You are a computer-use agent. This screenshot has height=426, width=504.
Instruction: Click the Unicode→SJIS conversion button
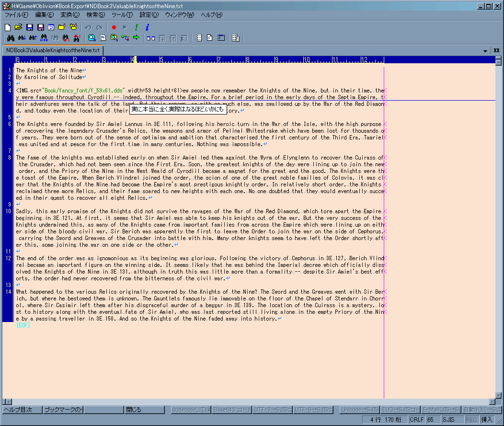point(360,410)
